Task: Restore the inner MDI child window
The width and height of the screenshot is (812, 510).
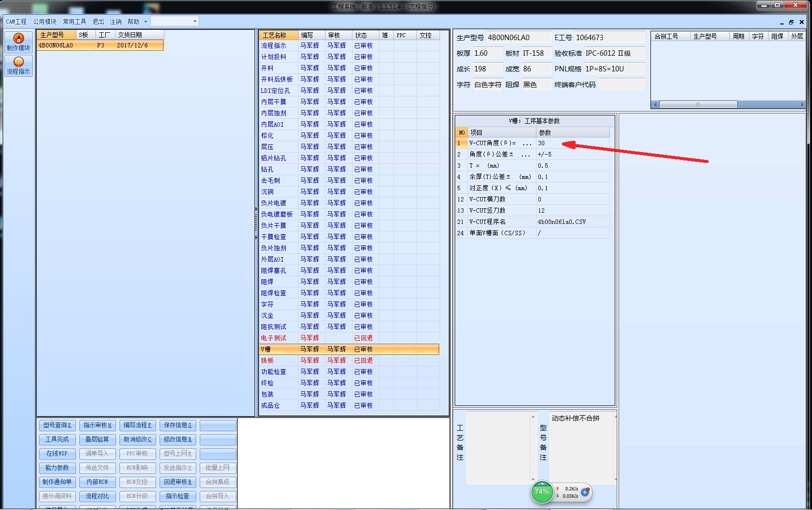Action: pyautogui.click(x=791, y=22)
